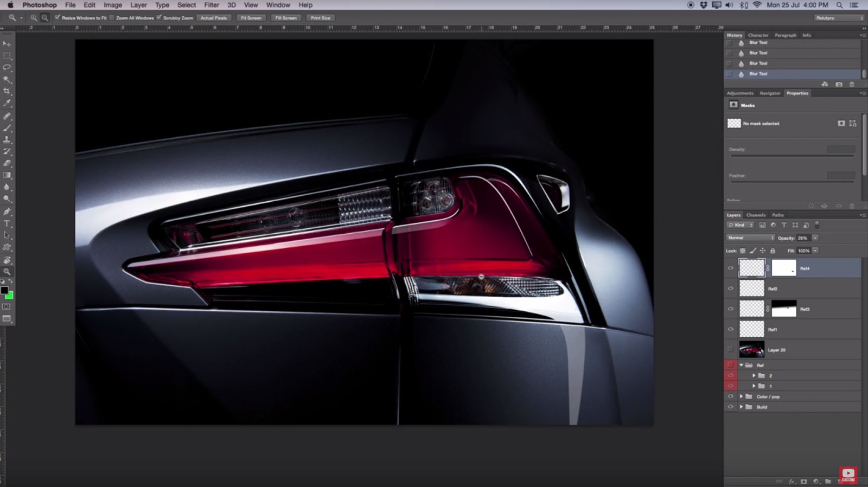
Task: Toggle Quick Mask mode
Action: 7,307
